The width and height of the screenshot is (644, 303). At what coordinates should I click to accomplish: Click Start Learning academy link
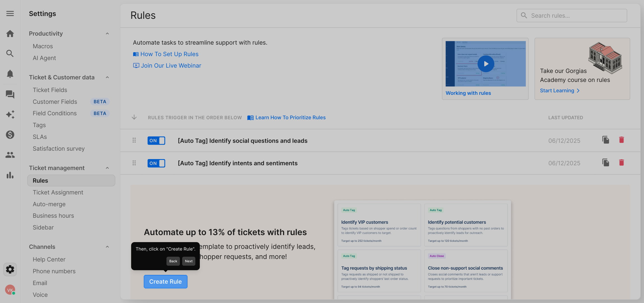[560, 91]
